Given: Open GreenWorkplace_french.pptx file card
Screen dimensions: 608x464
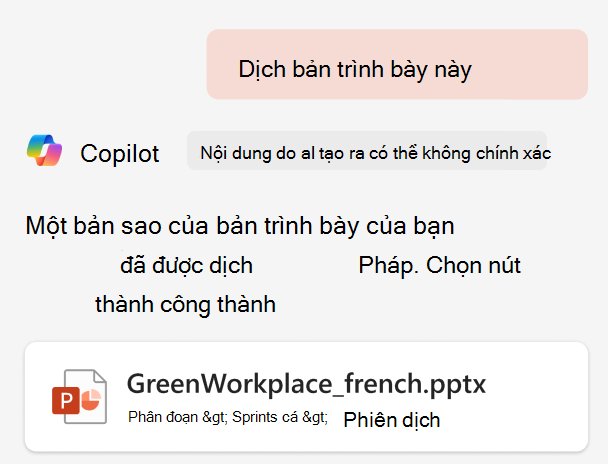Looking at the screenshot, I should 306,397.
